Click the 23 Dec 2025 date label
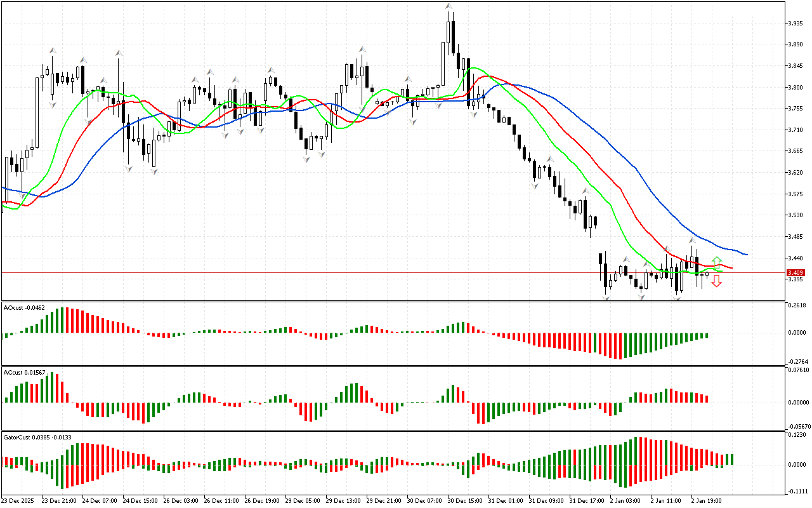 click(19, 500)
